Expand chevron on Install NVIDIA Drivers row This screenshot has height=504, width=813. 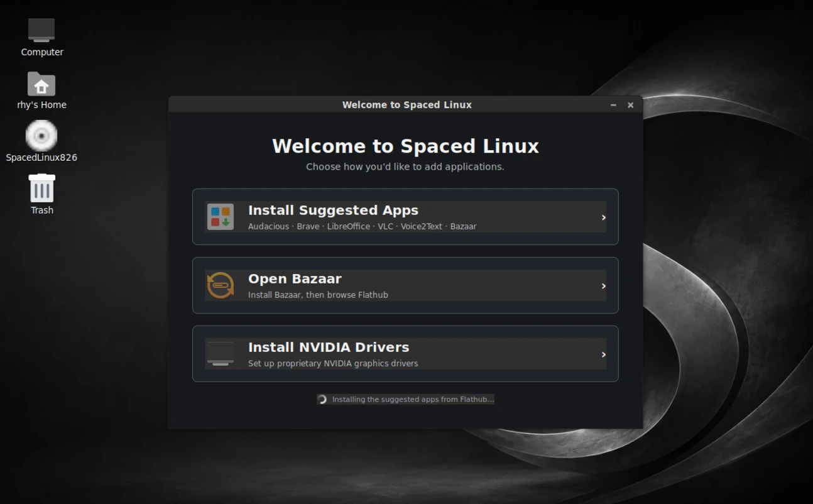click(603, 354)
